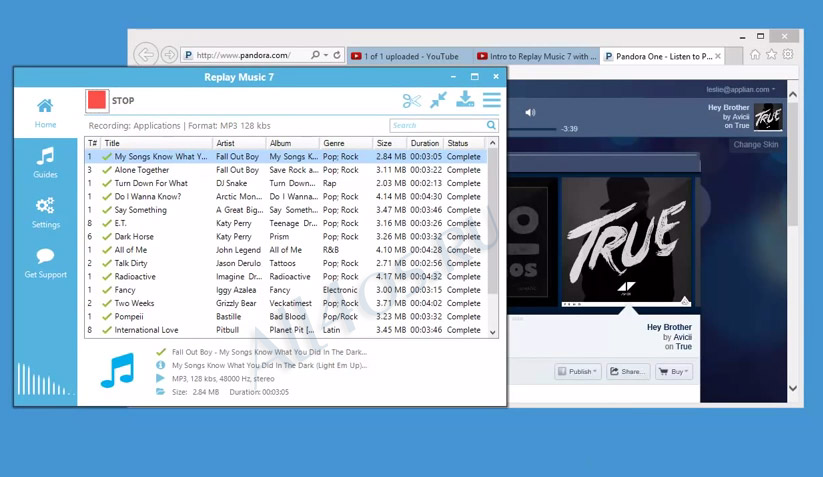Sort track list by Album column
Screen dimensions: 823x477
[x=293, y=143]
